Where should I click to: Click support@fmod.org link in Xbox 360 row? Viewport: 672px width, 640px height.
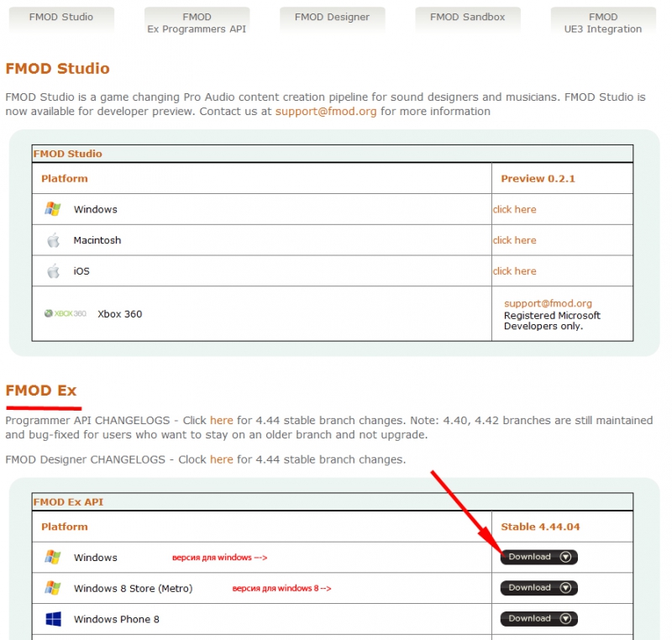tap(548, 303)
